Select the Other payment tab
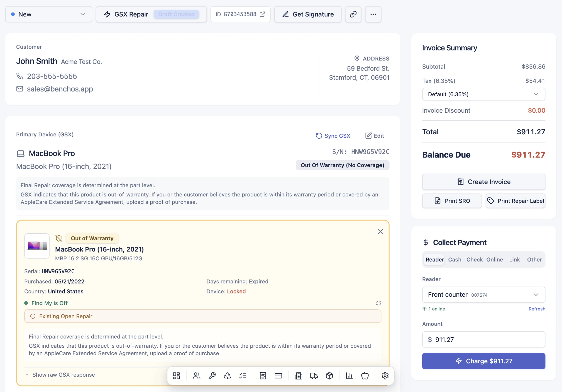562x392 pixels. (534, 259)
